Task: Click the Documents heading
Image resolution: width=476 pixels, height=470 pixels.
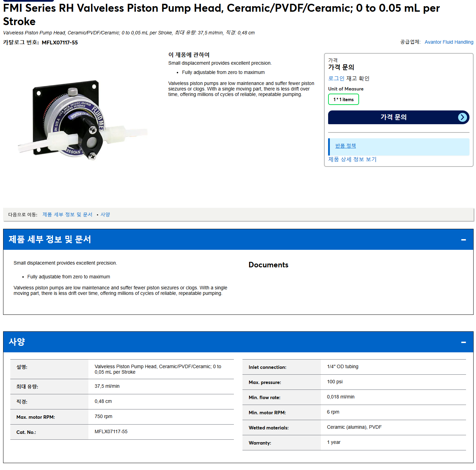Action: click(269, 265)
